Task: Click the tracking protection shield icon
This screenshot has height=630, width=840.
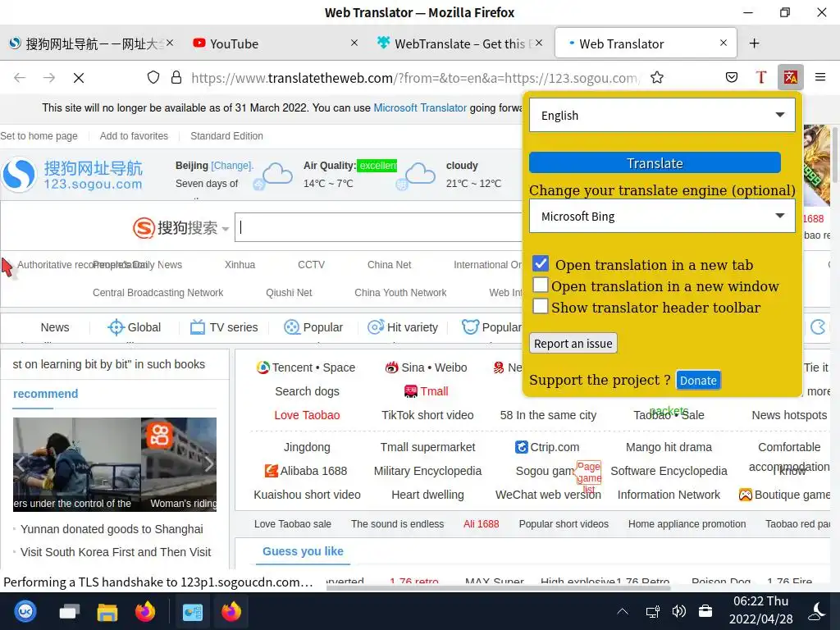Action: coord(153,78)
